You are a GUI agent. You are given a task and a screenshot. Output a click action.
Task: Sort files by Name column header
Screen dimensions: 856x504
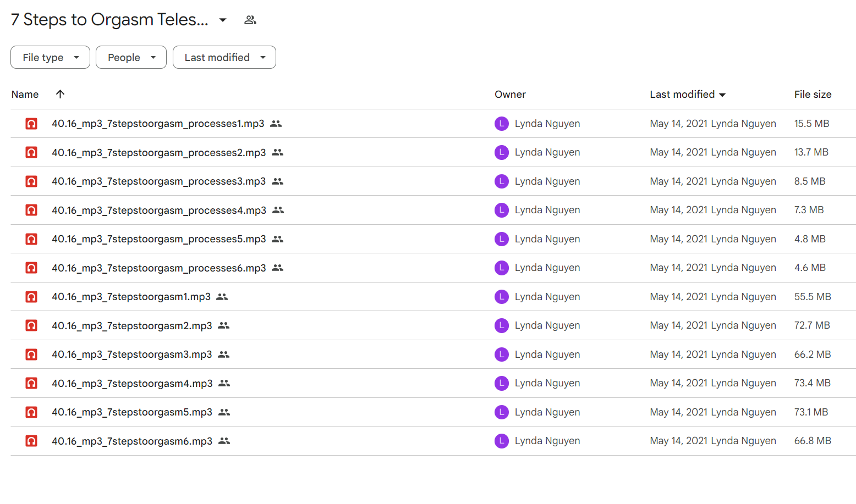pyautogui.click(x=25, y=95)
